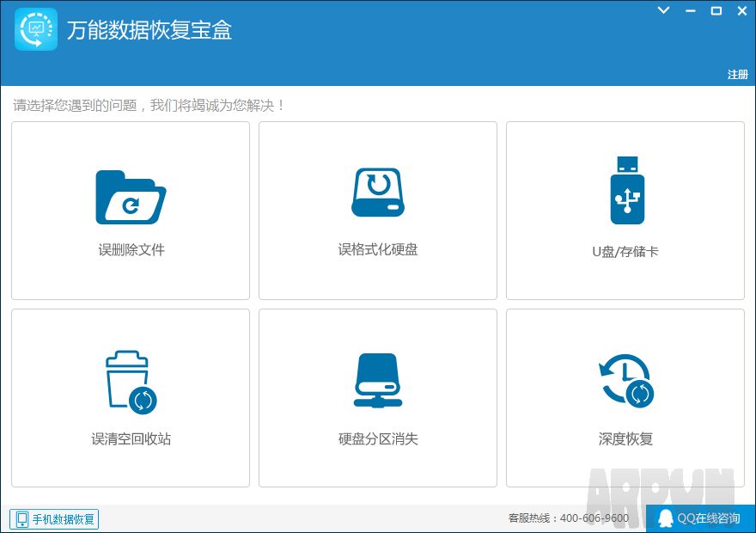
Task: Click the clock deep recovery icon
Action: tap(625, 381)
